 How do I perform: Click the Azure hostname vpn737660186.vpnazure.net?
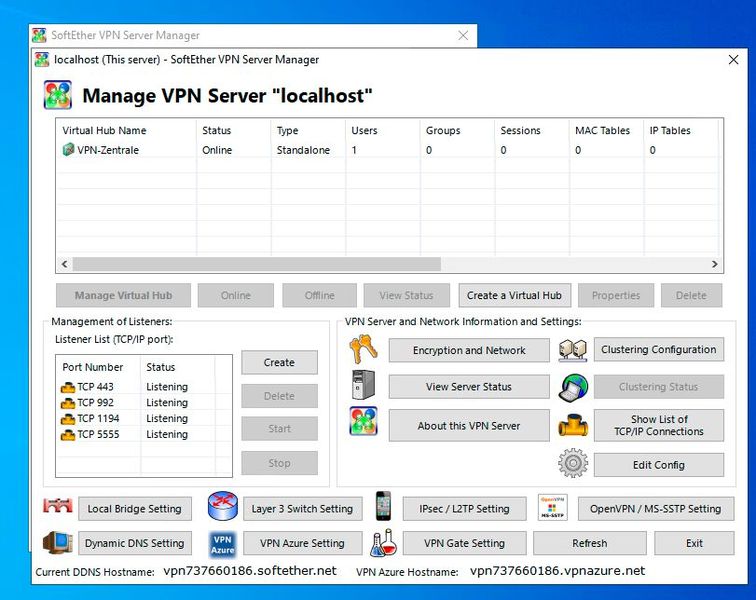point(557,571)
